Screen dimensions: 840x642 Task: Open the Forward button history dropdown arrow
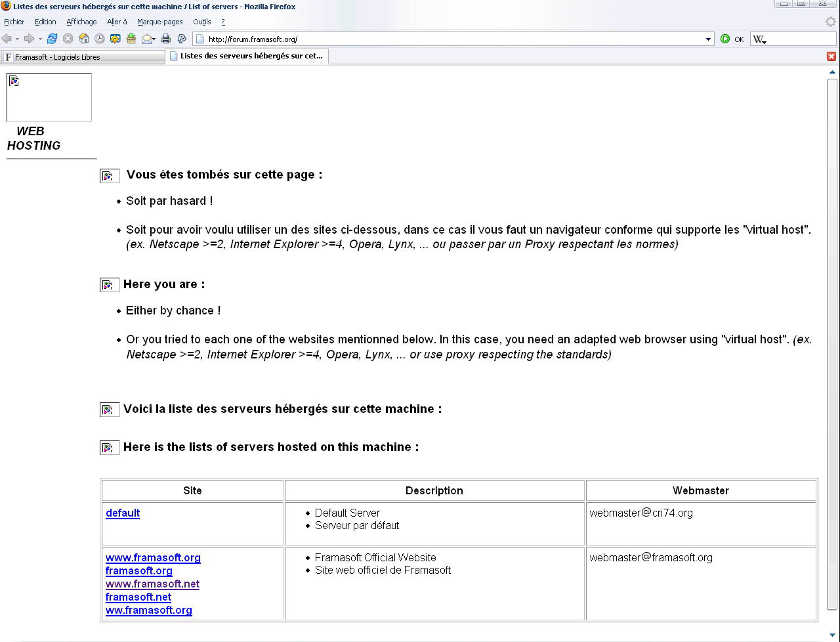[x=40, y=39]
